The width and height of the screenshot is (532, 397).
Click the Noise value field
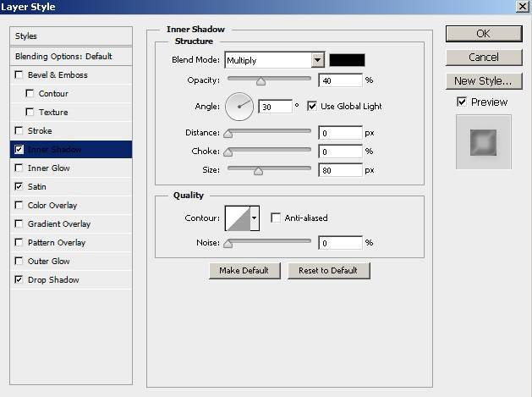pyautogui.click(x=340, y=243)
